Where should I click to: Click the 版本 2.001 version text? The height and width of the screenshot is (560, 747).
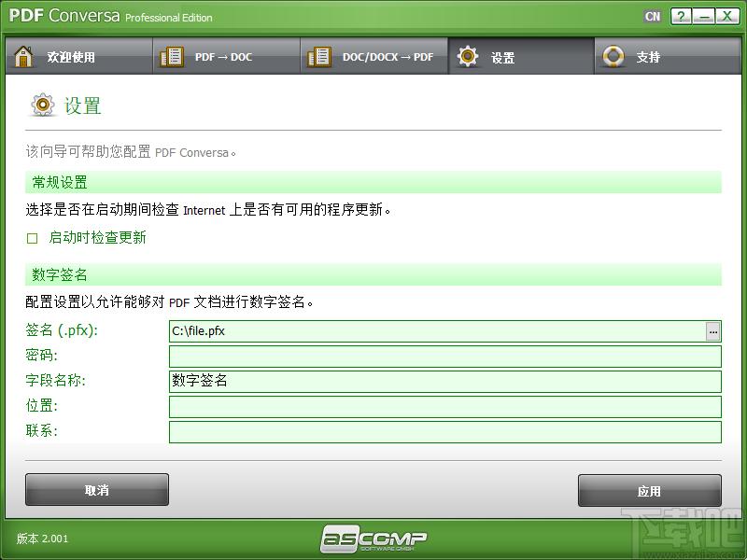[42, 539]
